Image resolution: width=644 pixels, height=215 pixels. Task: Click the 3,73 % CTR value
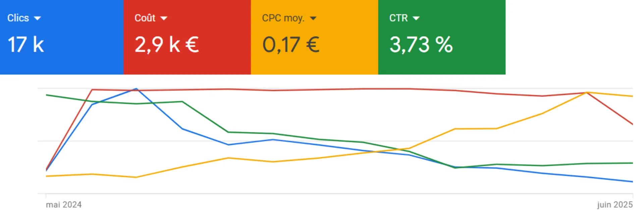[421, 45]
